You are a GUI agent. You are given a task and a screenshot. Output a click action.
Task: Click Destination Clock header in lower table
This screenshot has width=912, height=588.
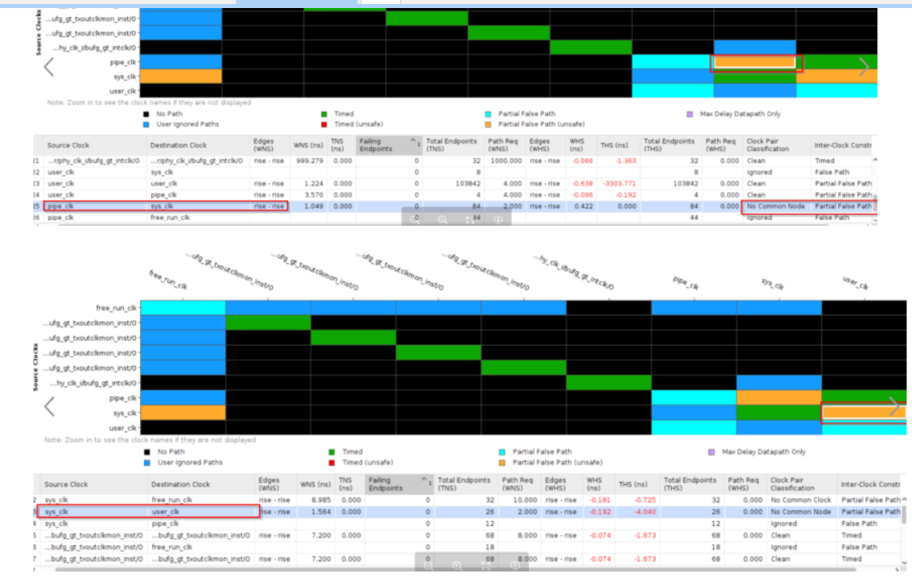(201, 484)
